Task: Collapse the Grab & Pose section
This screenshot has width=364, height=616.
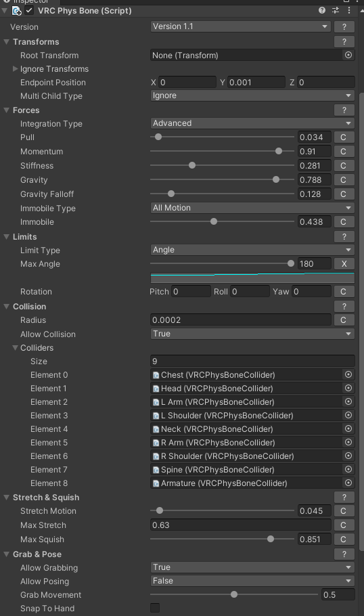Action: click(6, 554)
